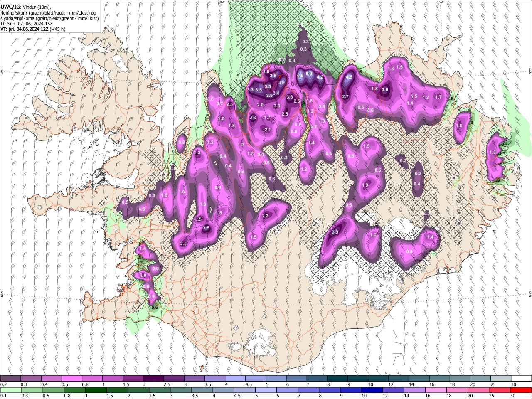Image resolution: width=532 pixels, height=399 pixels.
Task: Select darkest green rain swatch between 1 and 1.5
Action: (96, 390)
